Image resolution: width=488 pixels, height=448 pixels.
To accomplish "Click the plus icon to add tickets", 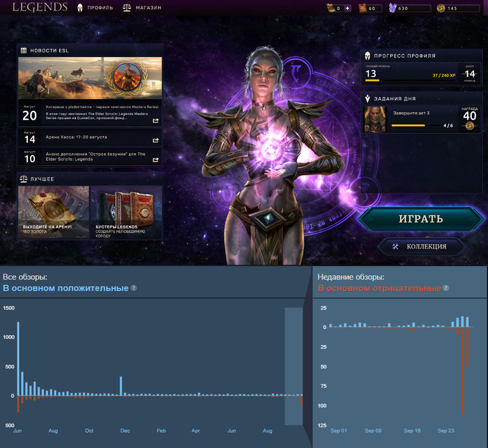I will coord(348,8).
